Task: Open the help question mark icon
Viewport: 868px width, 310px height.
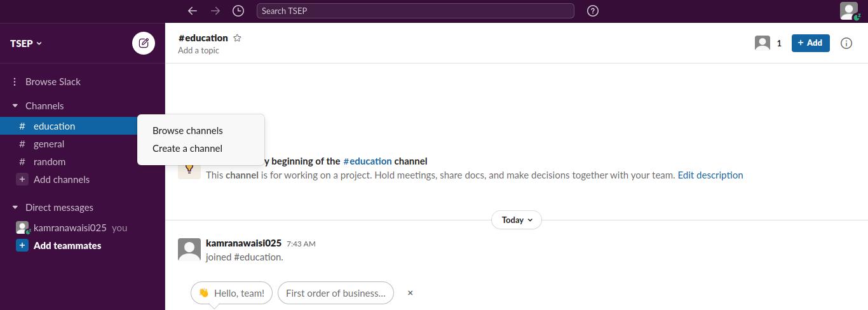Action: pos(593,11)
